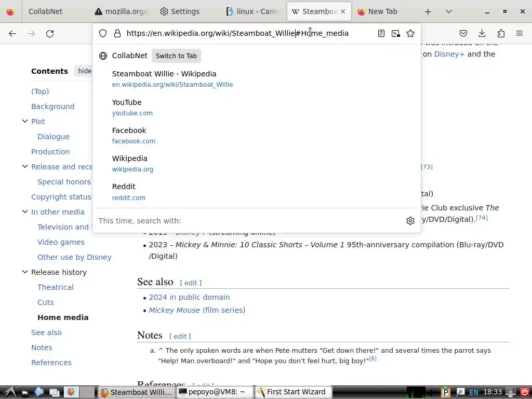532x399 pixels.
Task: Select the Steamboat Willie - Wikipedia suggestion
Action: 257,79
